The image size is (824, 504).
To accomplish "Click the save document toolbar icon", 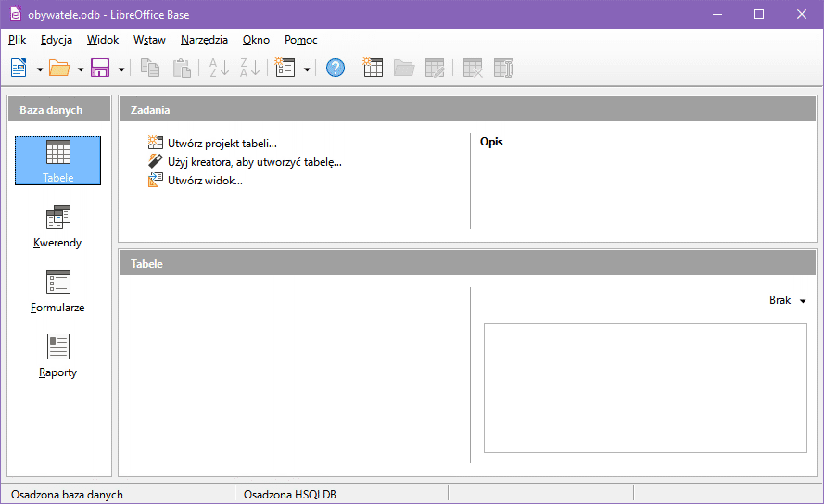I will click(100, 68).
